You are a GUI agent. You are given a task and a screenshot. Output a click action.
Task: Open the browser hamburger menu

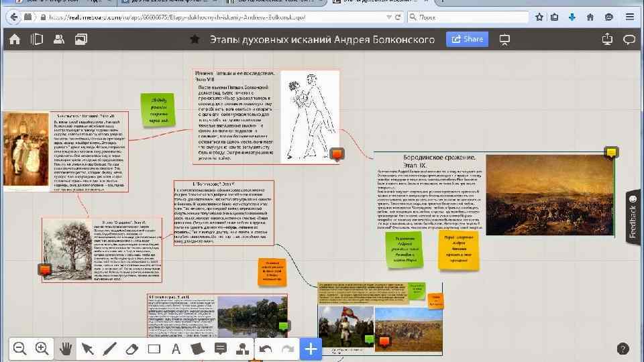tap(630, 17)
